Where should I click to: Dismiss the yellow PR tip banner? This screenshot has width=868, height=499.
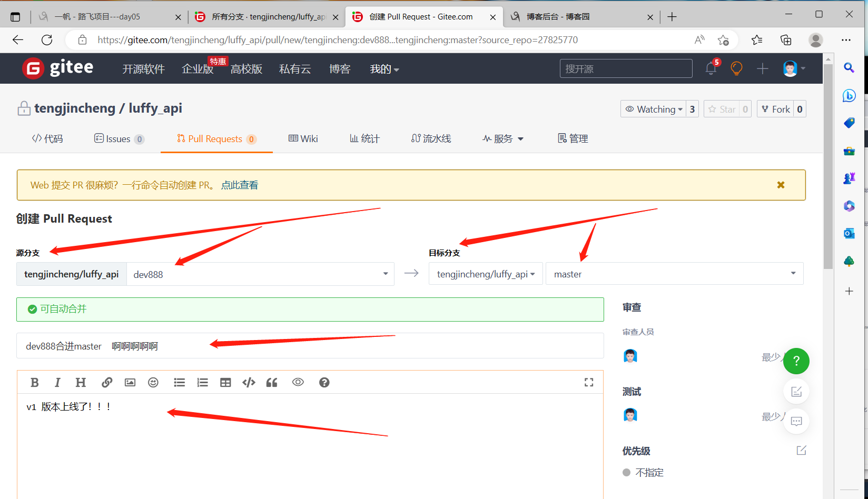click(x=781, y=185)
